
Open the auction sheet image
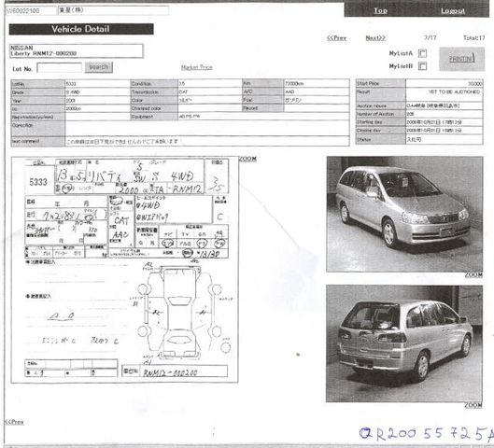click(125, 270)
